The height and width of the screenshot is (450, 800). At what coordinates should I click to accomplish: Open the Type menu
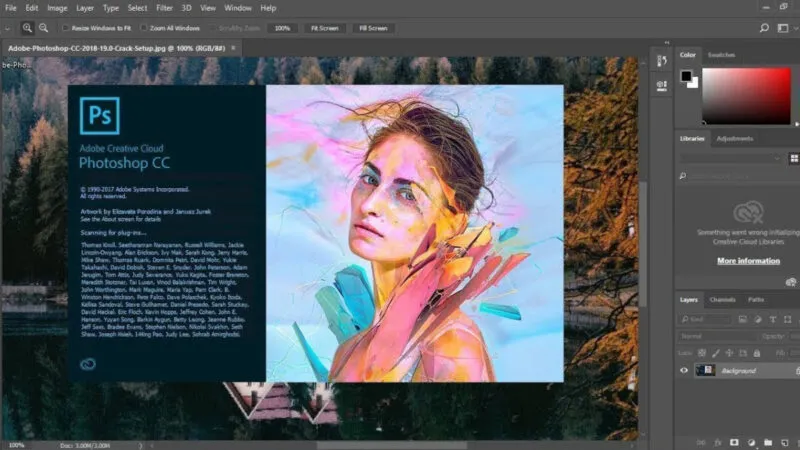111,8
